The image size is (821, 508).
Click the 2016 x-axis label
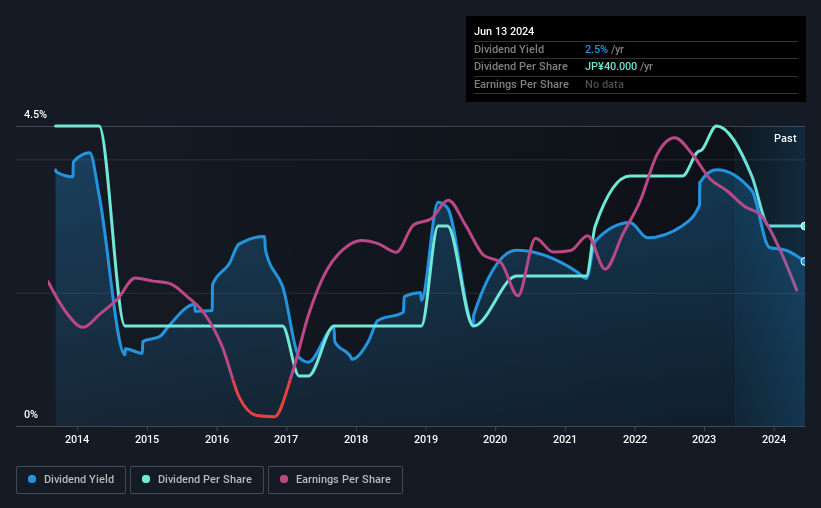[217, 439]
